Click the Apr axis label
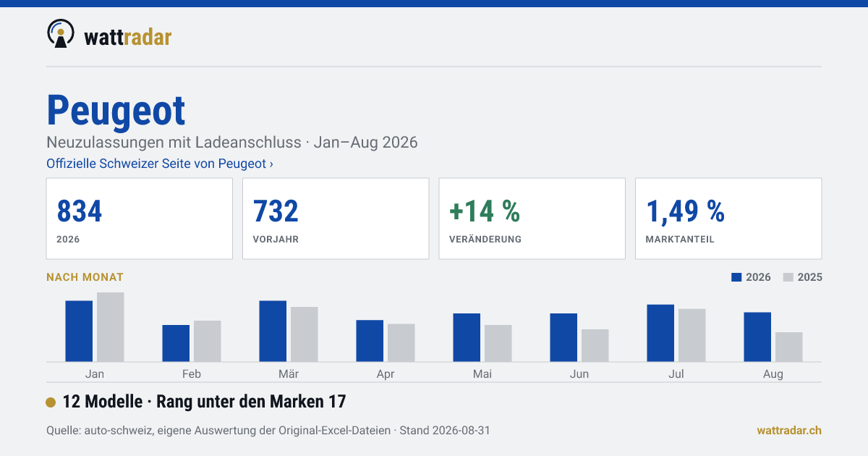Screen dimensions: 868x456 tap(386, 373)
